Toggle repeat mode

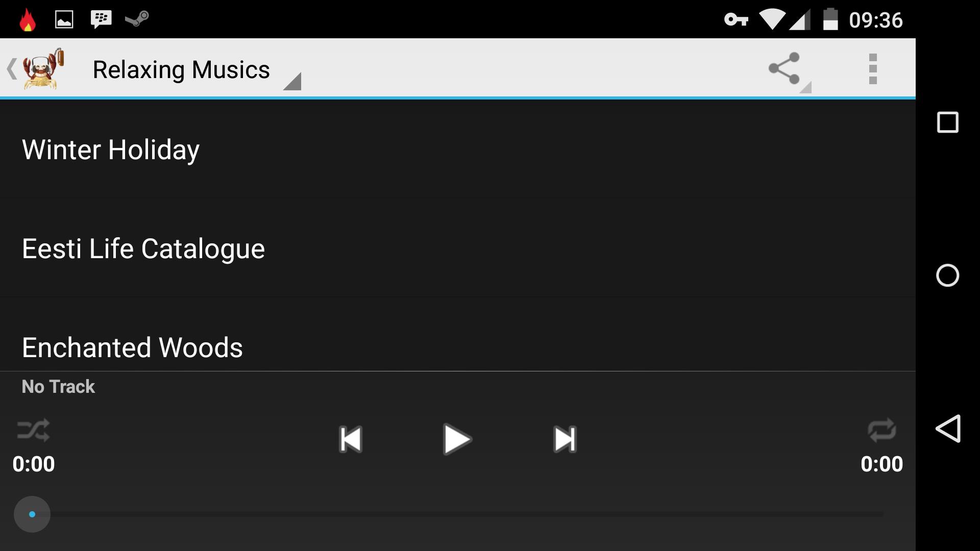(x=881, y=430)
